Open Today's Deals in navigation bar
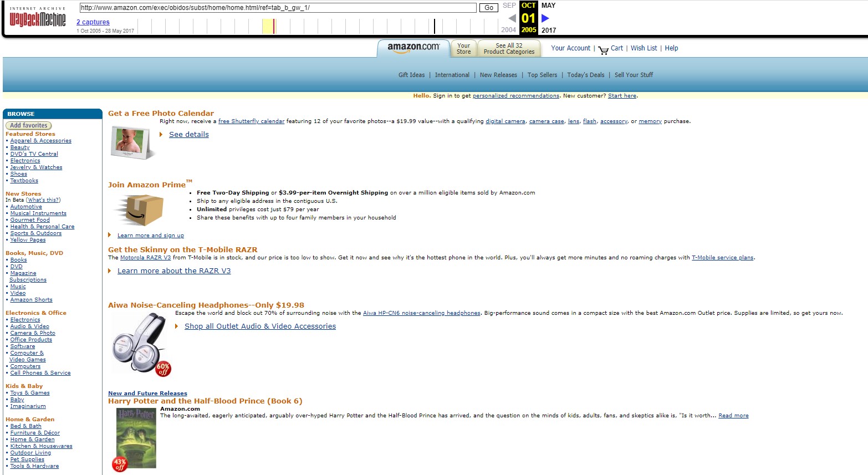The width and height of the screenshot is (868, 475). tap(585, 75)
